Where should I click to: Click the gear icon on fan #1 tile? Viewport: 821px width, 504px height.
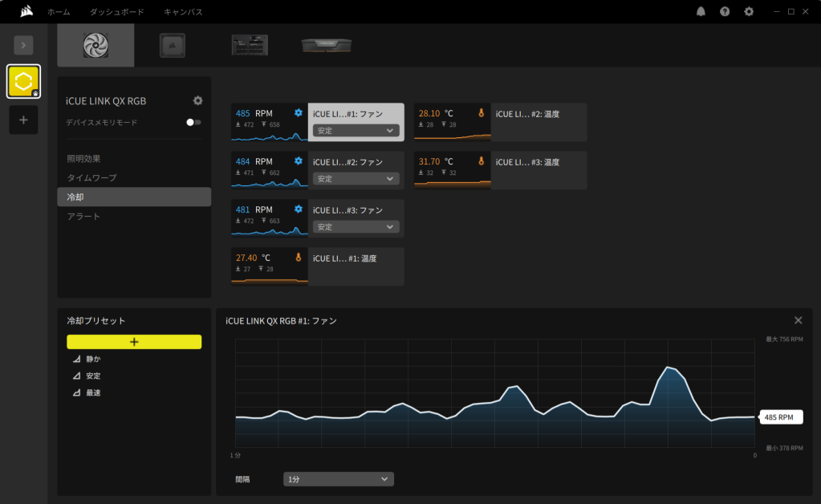point(299,113)
